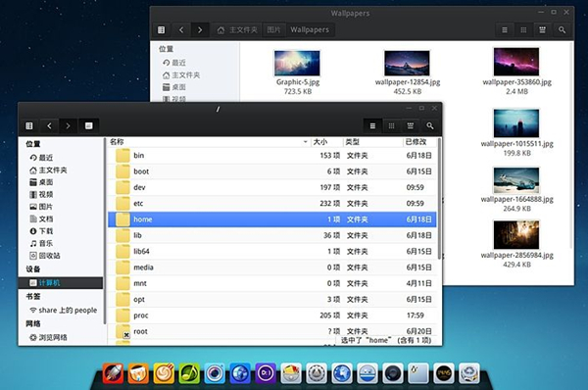Viewport: 588px width, 390px height.
Task: Select the media folder row
Action: tap(272, 268)
